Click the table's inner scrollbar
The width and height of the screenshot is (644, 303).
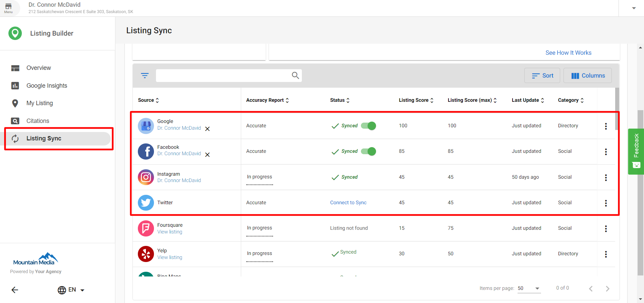617,109
